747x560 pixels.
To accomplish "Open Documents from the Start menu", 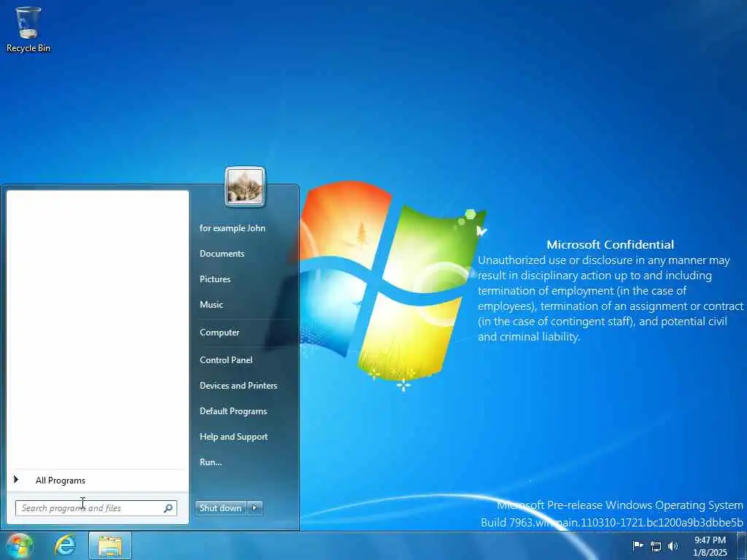I will (222, 253).
